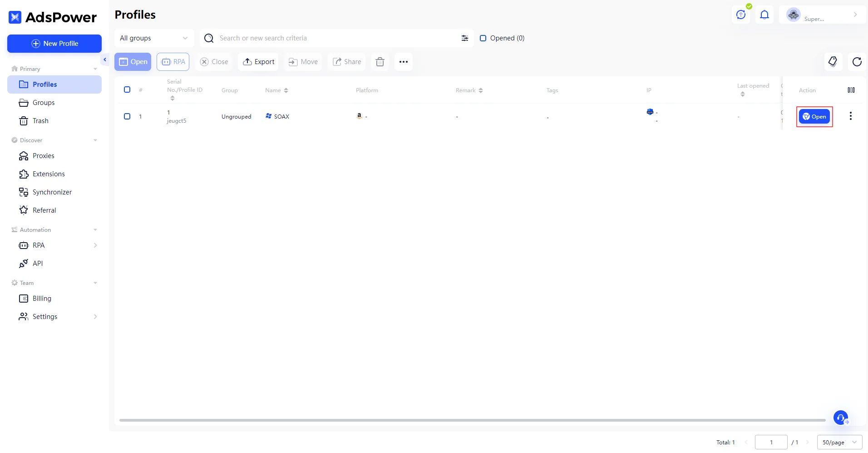Open the tag management icon
The width and height of the screenshot is (868, 453).
point(833,62)
